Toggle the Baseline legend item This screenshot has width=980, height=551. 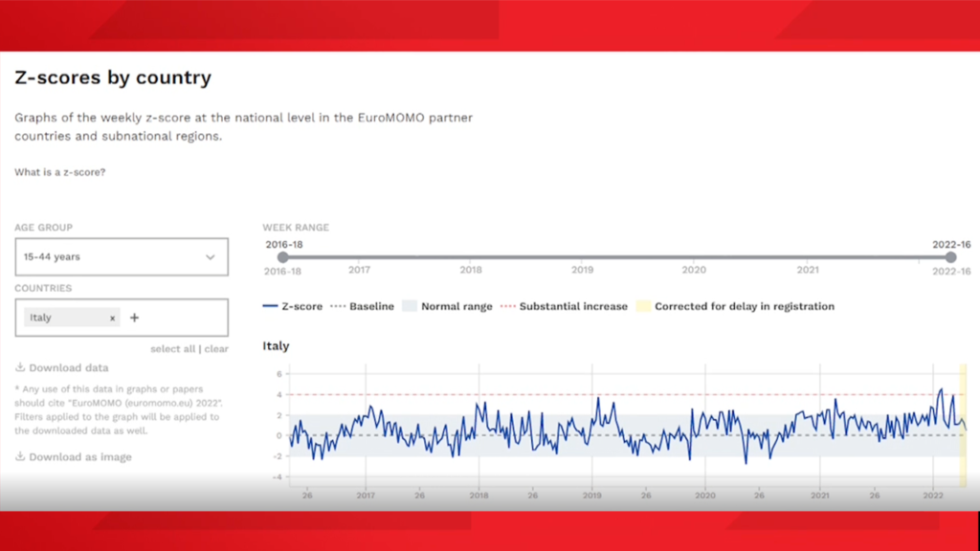[362, 307]
